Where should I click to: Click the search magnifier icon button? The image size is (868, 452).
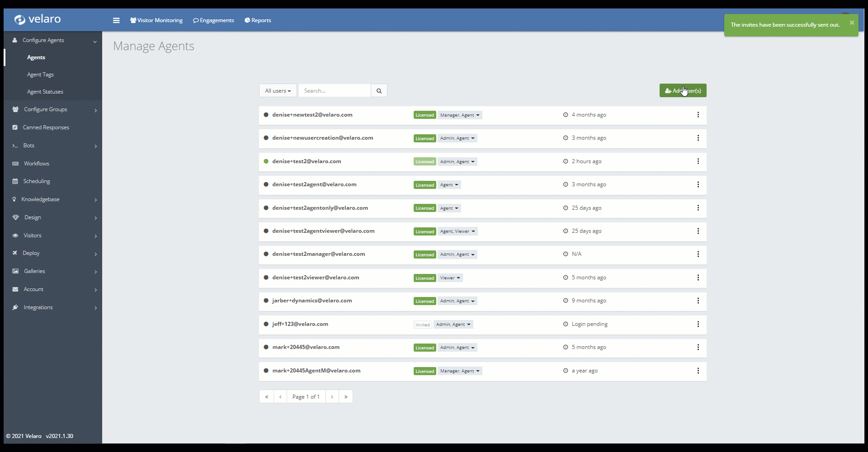pyautogui.click(x=379, y=91)
